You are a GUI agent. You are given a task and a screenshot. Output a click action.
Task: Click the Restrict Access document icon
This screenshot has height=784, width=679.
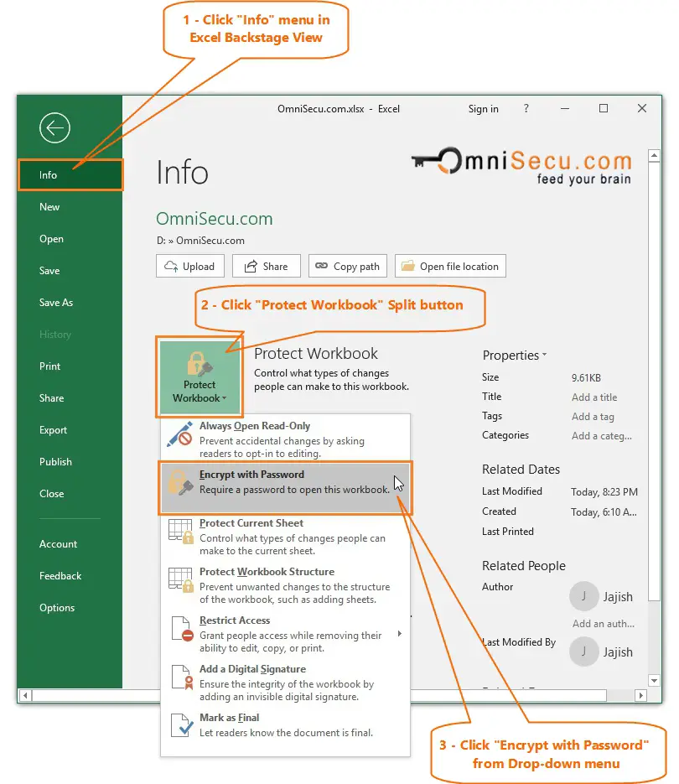(x=182, y=629)
